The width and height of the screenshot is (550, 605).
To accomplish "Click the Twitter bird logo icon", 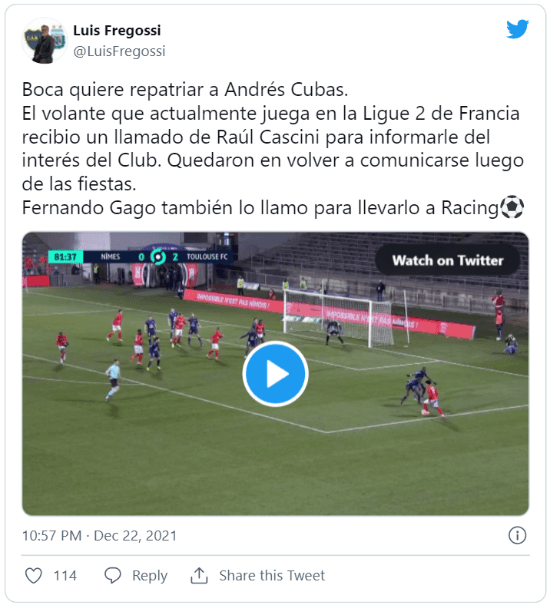I will click(517, 29).
